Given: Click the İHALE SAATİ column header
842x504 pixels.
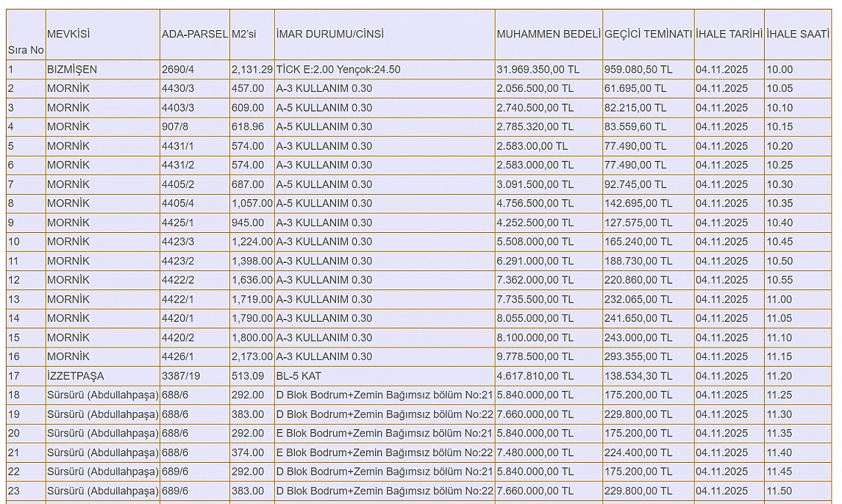Looking at the screenshot, I should tap(797, 34).
